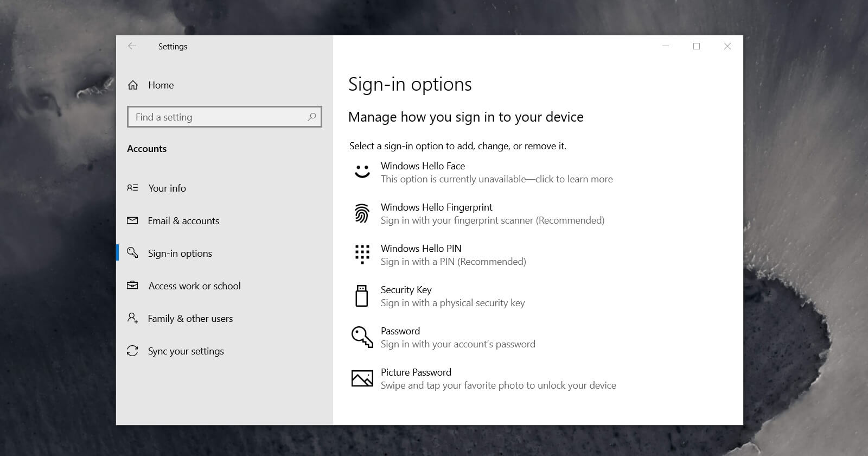The height and width of the screenshot is (456, 868).
Task: Click the Security Key USB icon
Action: pyautogui.click(x=362, y=296)
